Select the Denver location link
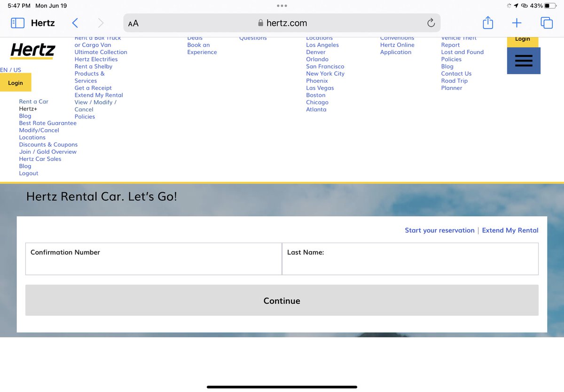564x392 pixels. coord(316,52)
